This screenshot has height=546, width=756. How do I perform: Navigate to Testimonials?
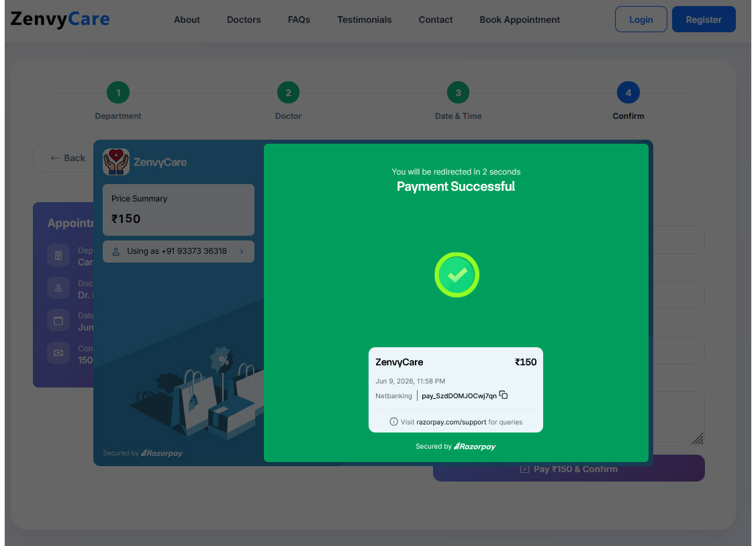click(x=364, y=19)
